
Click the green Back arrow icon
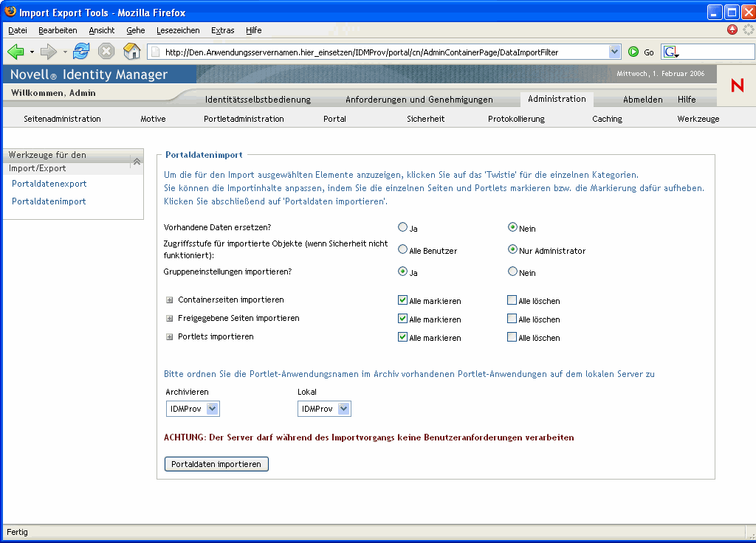point(16,52)
